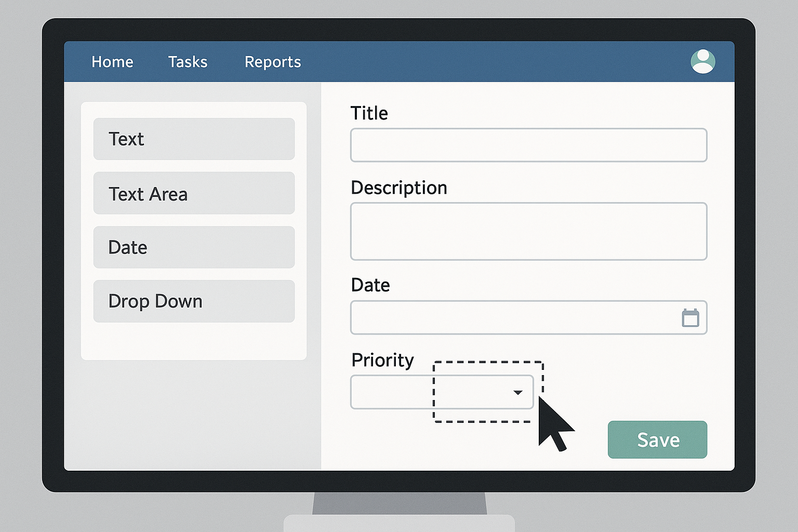Select the Text Area component in palette
Screen dimensions: 798x532
point(194,193)
